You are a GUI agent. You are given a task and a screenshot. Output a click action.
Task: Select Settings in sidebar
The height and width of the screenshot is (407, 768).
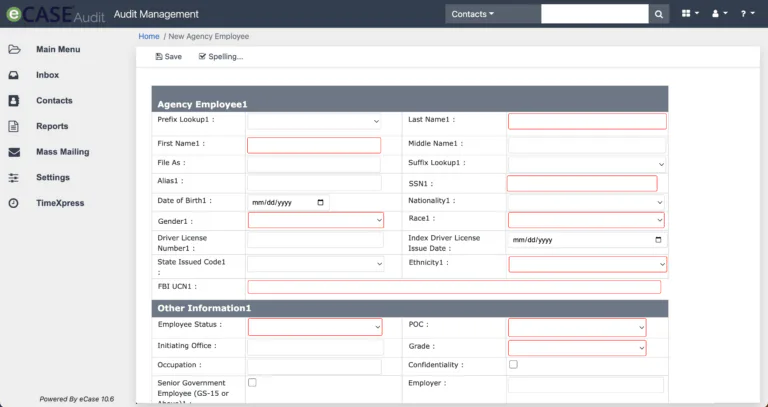53,177
